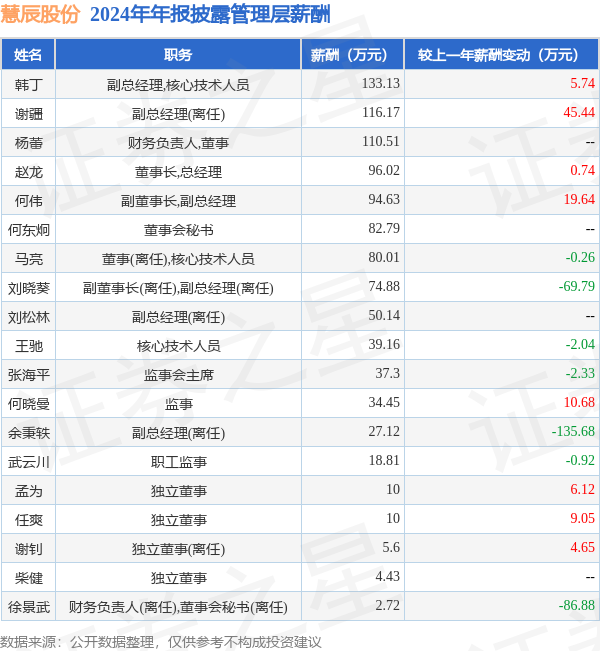
Task: Click the position 董事会秘书
Action: (179, 230)
